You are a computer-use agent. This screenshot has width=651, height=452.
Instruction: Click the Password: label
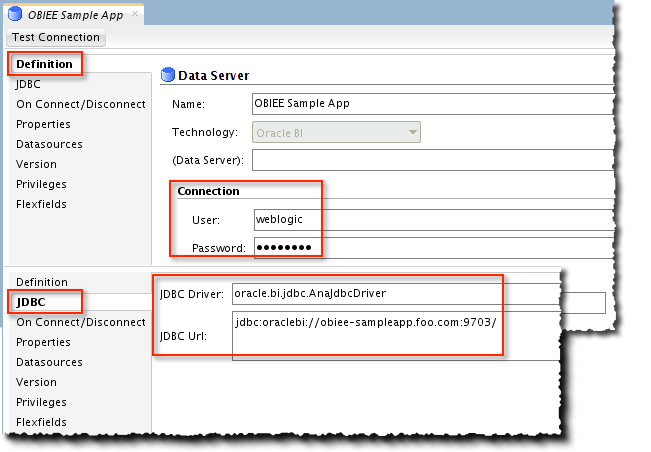click(219, 248)
